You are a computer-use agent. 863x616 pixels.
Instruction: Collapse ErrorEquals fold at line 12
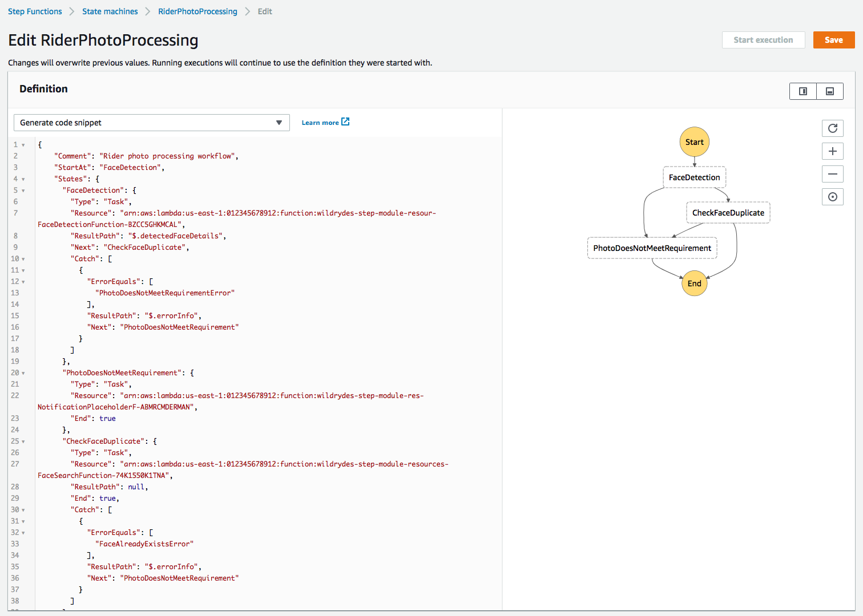click(23, 282)
